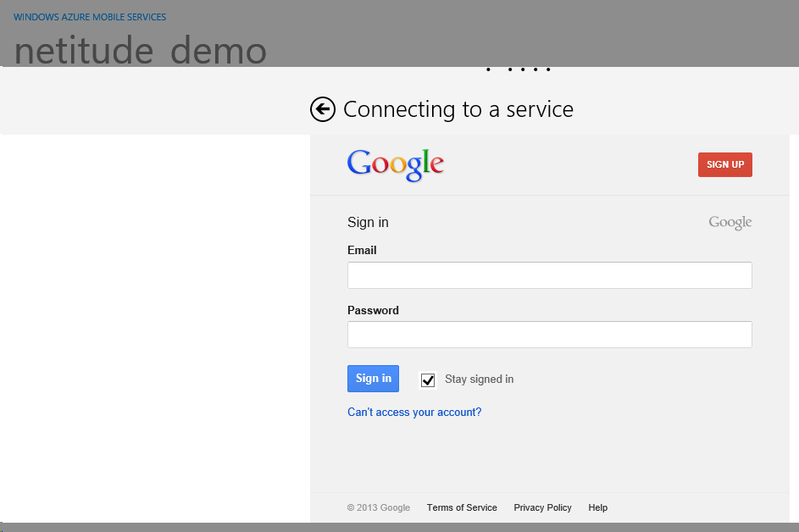Click the Connecting to a service heading
Image resolution: width=799 pixels, height=532 pixels.
[x=458, y=109]
